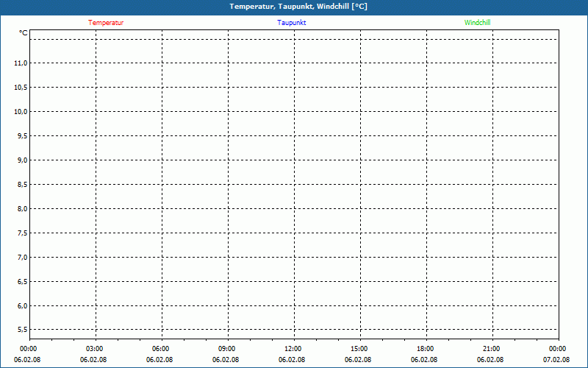Click the 6,0 y-axis value

[23, 305]
